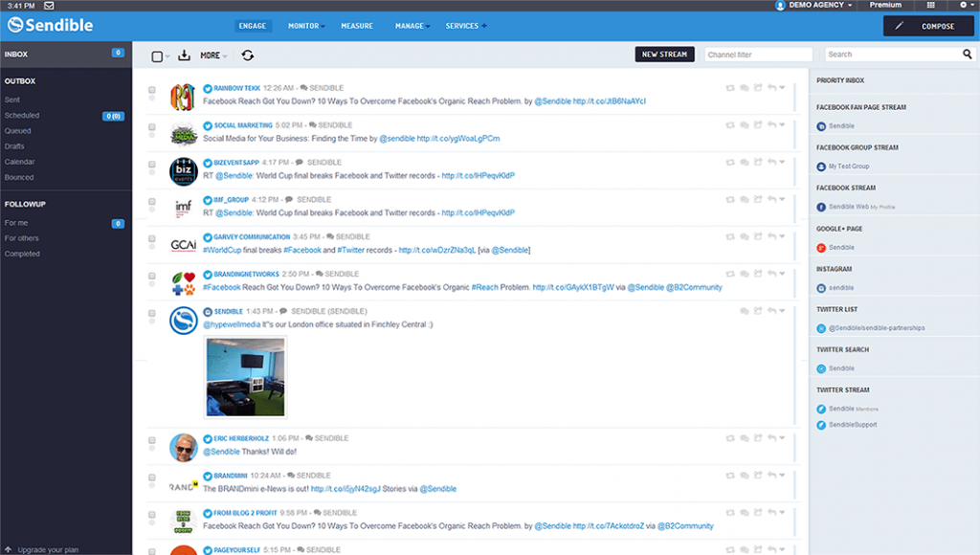Retweet the Rainbow Tekk post
The image size is (980, 555).
click(730, 87)
